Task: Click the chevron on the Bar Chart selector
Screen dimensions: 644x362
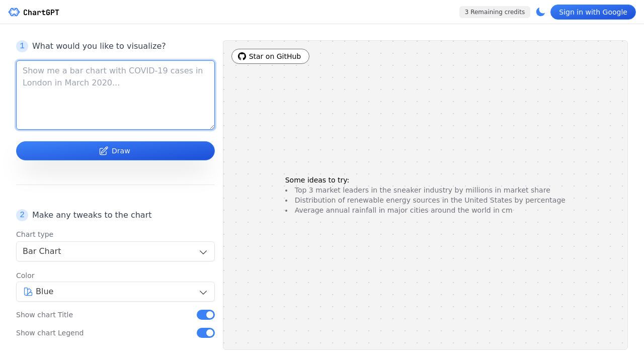Action: [203, 251]
